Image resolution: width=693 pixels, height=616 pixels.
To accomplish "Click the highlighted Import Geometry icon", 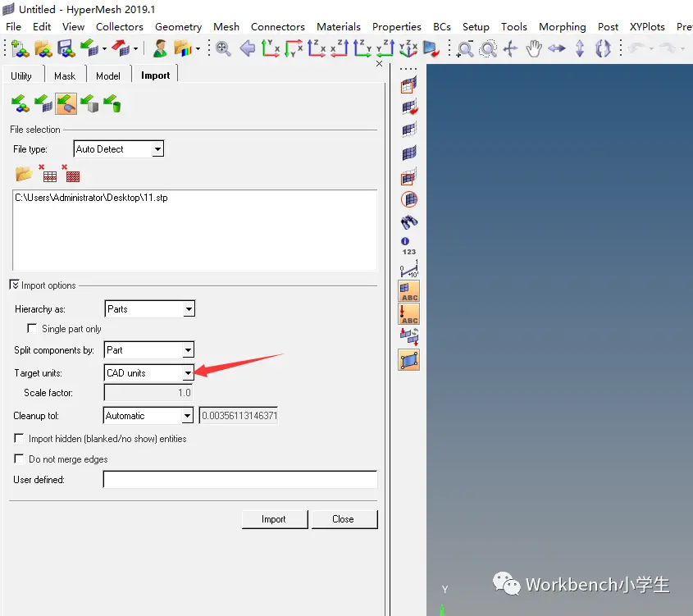I will [66, 104].
